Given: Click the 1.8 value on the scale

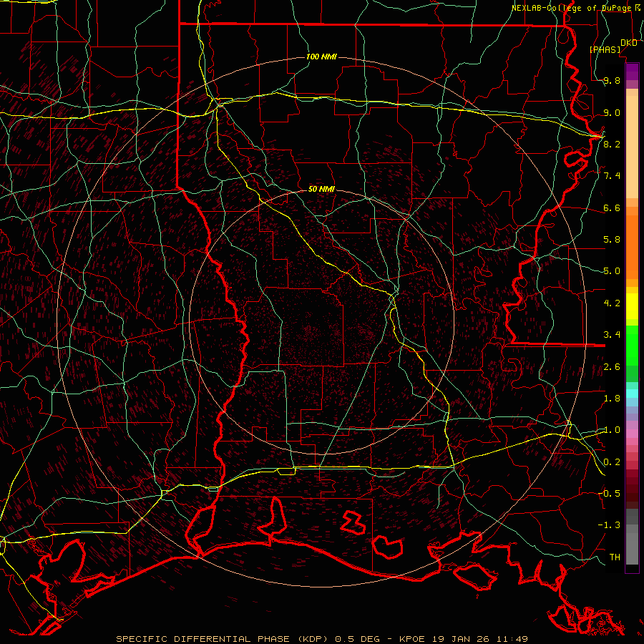Looking at the screenshot, I should pos(612,399).
